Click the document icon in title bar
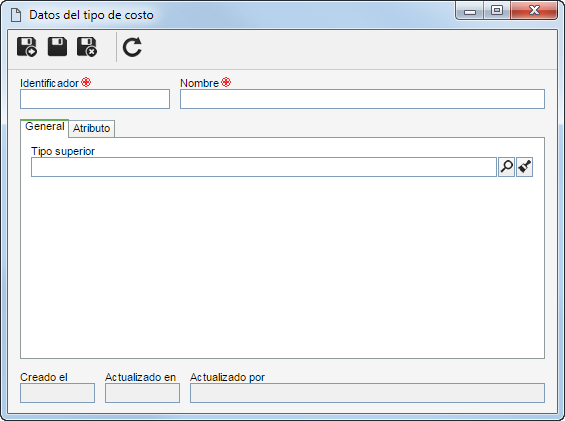The width and height of the screenshot is (565, 421). (16, 15)
